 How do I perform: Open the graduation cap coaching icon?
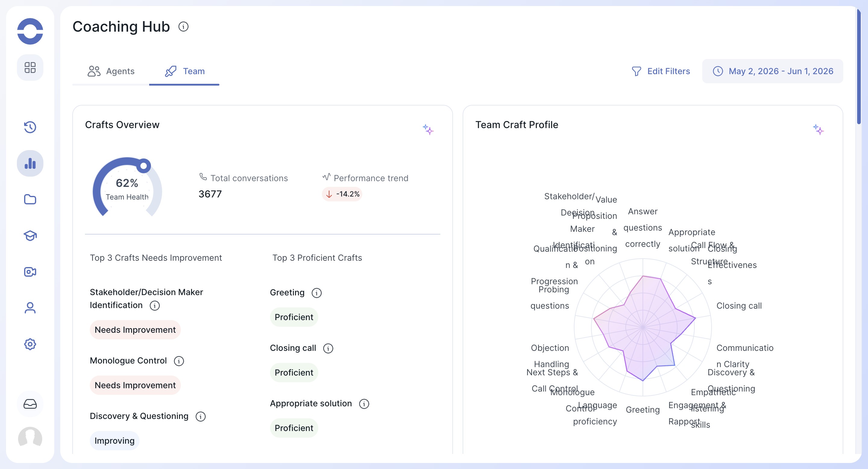pyautogui.click(x=30, y=235)
